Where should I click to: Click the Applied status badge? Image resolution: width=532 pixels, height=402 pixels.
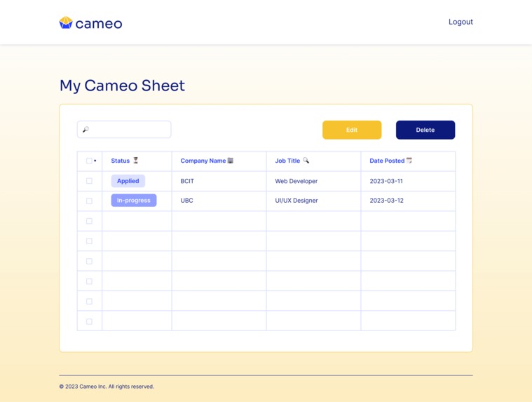click(128, 181)
